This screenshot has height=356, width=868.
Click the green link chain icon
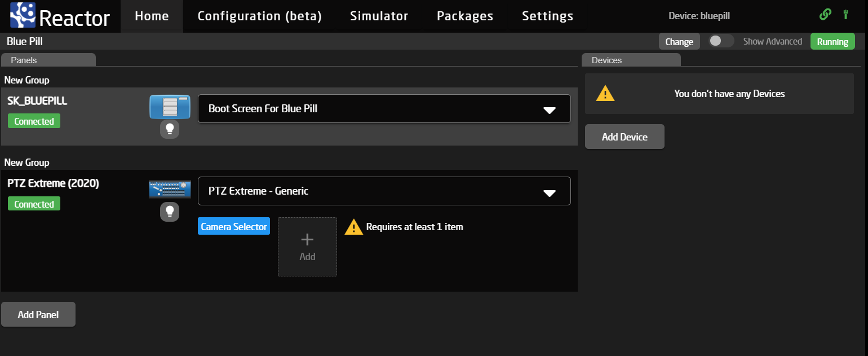point(825,14)
